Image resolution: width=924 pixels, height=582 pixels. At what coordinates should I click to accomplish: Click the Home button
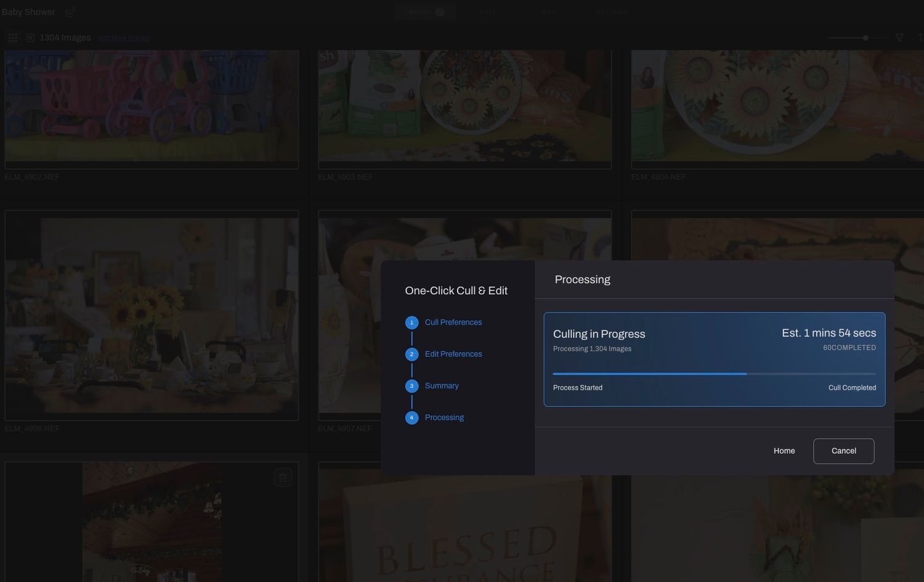point(784,451)
